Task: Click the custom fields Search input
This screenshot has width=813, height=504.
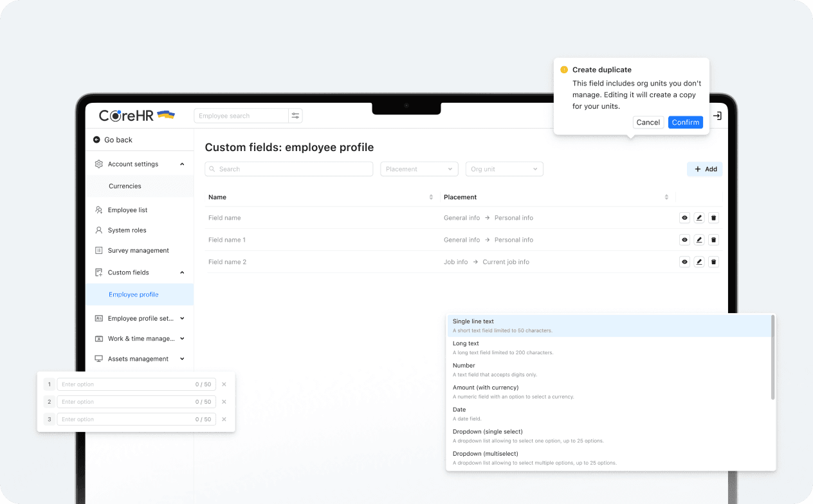Action: [x=289, y=169]
